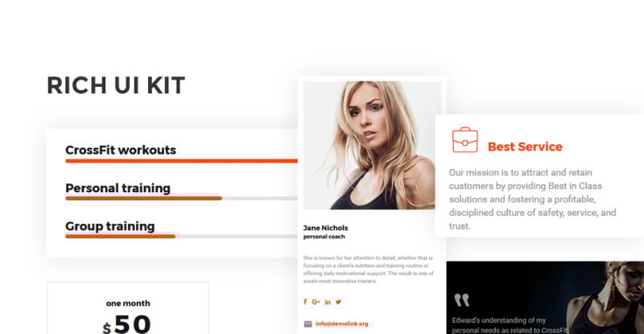Click the envelope mail icon

coord(308,324)
